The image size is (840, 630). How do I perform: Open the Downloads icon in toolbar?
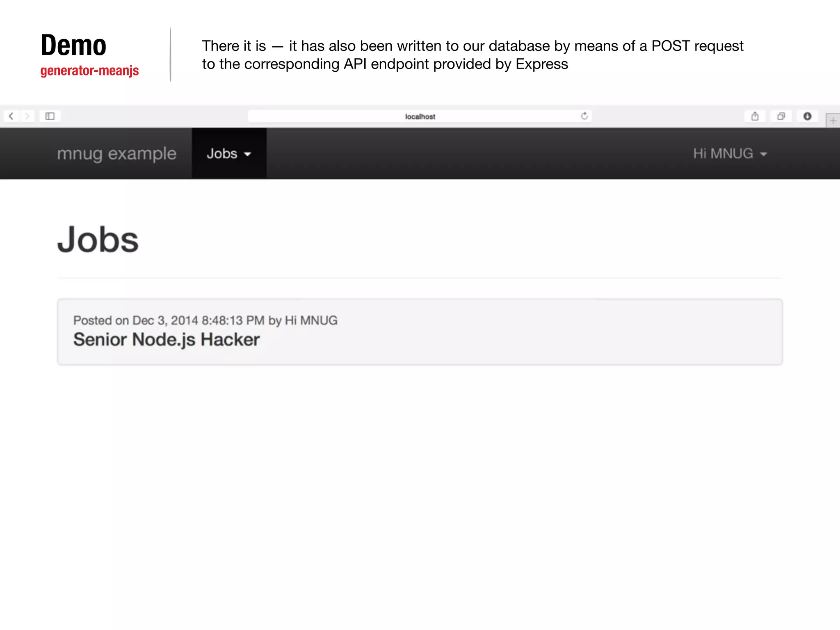tap(807, 116)
